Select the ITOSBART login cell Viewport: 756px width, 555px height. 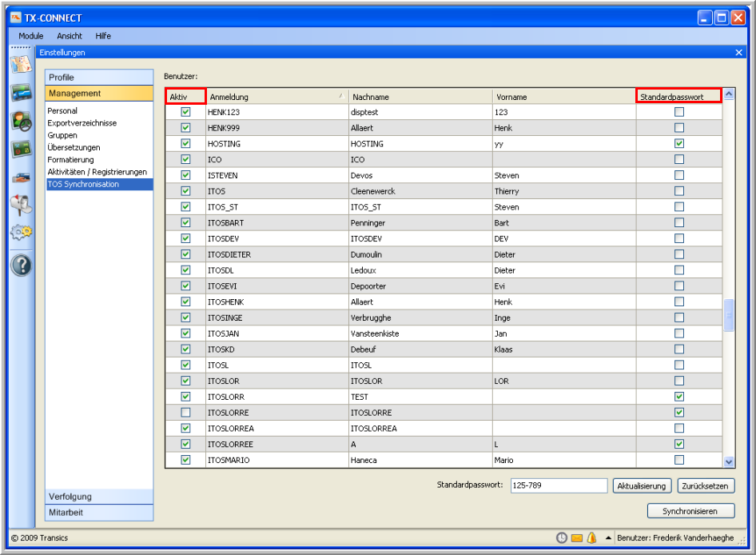click(277, 223)
